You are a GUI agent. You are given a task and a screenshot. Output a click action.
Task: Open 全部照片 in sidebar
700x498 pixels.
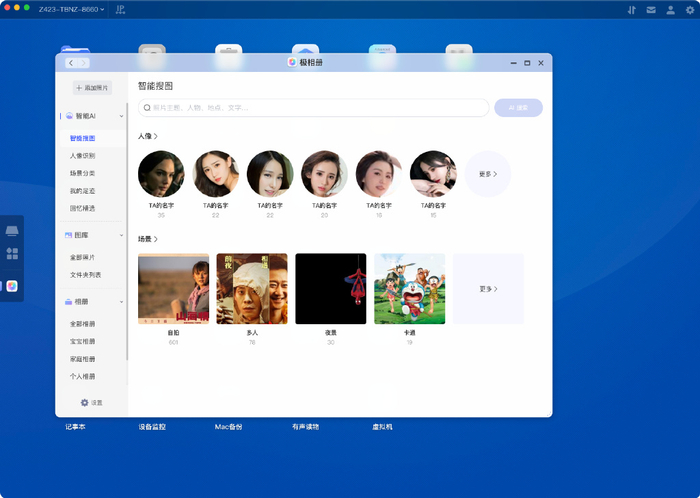[83, 257]
